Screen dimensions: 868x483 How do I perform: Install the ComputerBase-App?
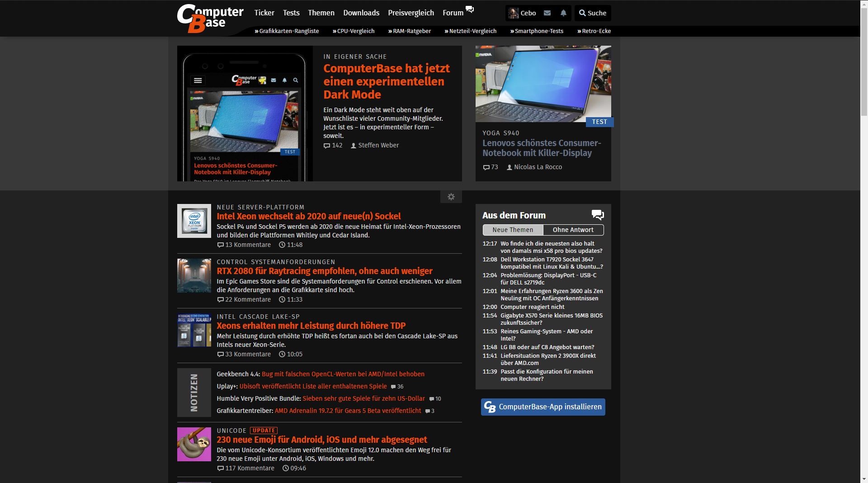543,407
